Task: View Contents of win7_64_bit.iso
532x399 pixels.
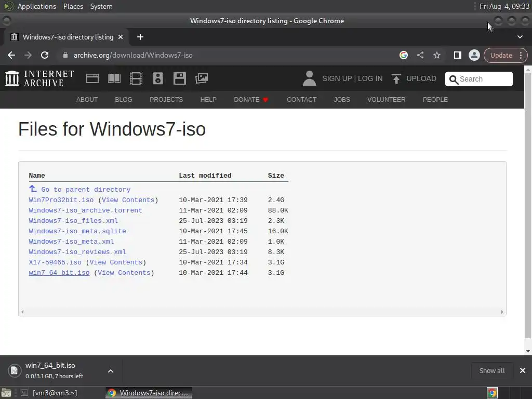Action: pyautogui.click(x=124, y=273)
